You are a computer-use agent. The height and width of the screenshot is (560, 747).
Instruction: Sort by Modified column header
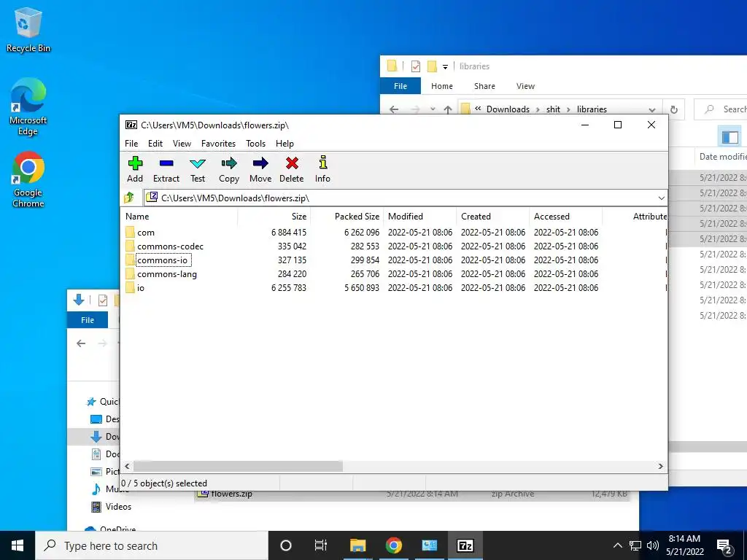pyautogui.click(x=419, y=216)
